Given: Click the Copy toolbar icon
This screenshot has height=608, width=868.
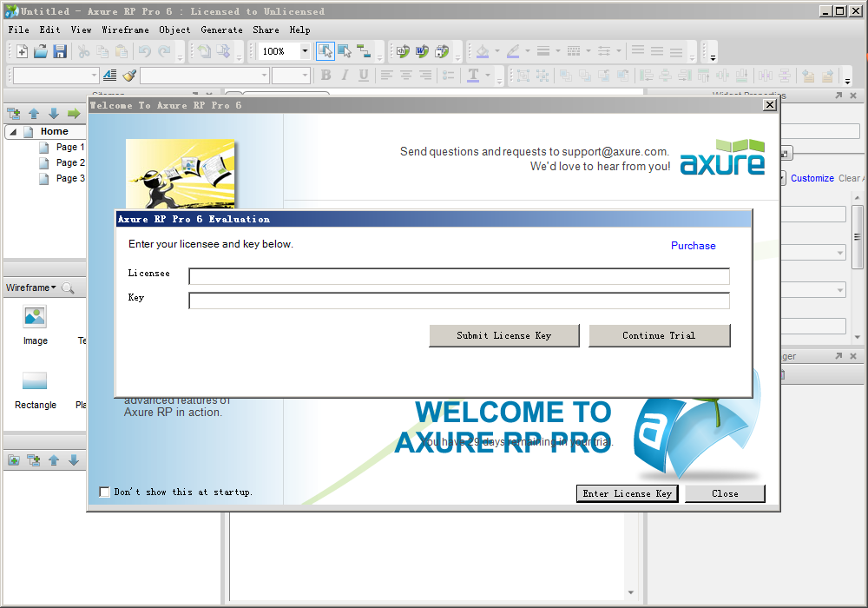Looking at the screenshot, I should pyautogui.click(x=102, y=51).
